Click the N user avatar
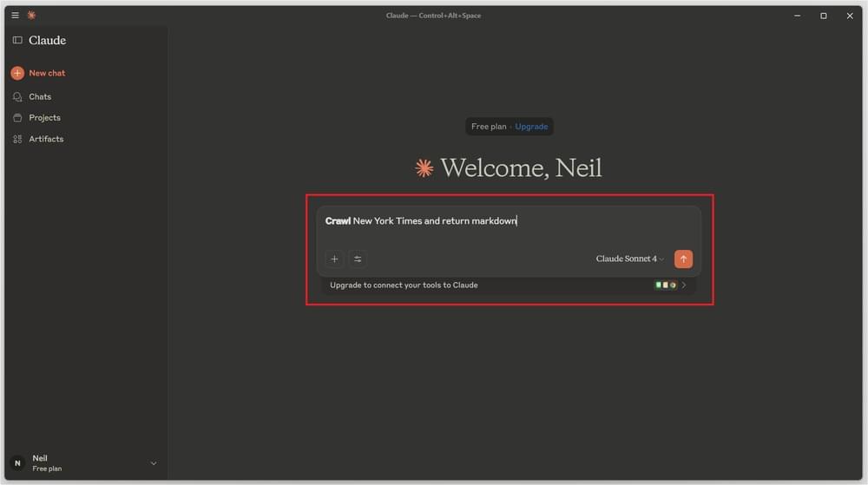The height and width of the screenshot is (485, 868). tap(17, 463)
